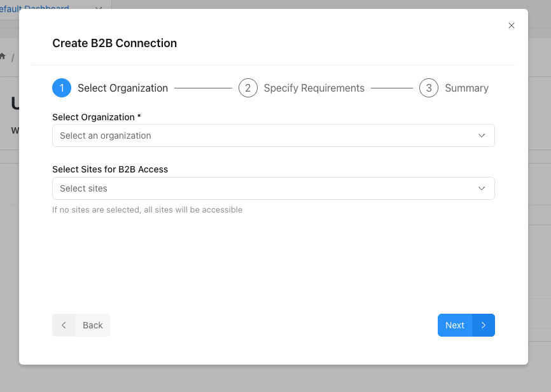Click the left chevron icon inside Back button
The width and height of the screenshot is (551, 392).
click(64, 325)
